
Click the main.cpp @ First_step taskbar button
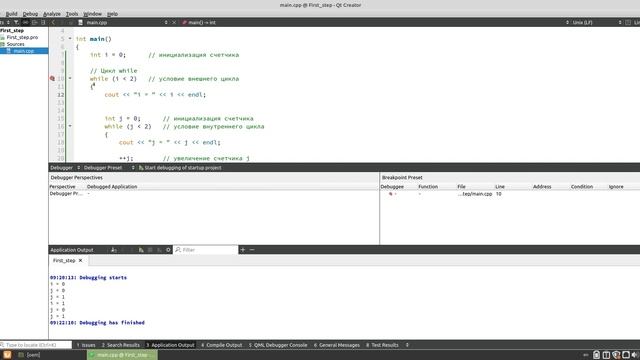tap(122, 355)
